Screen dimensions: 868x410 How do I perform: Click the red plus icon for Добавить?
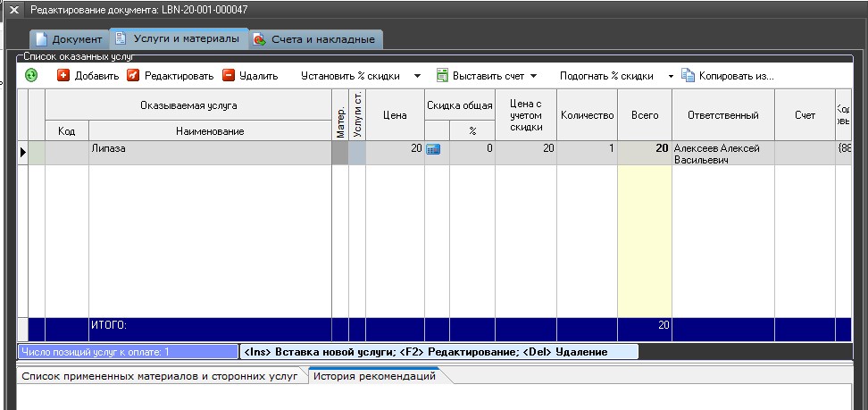tap(63, 76)
